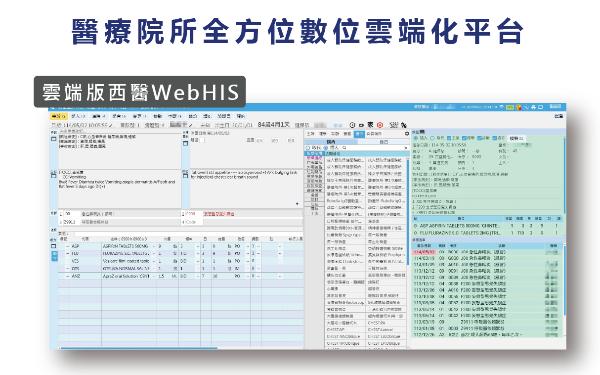Open the window icon left of the prescription table

click(54, 246)
